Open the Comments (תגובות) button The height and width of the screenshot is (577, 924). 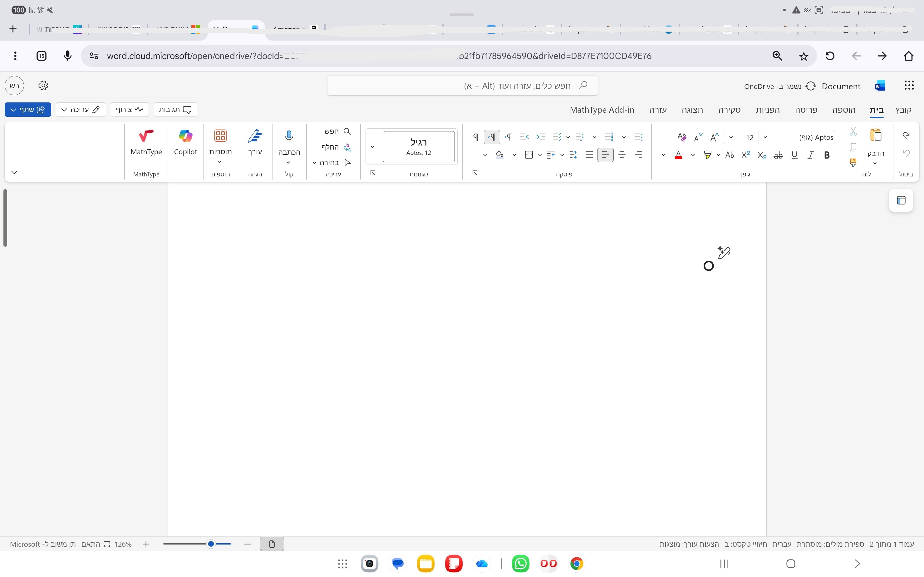pos(175,110)
